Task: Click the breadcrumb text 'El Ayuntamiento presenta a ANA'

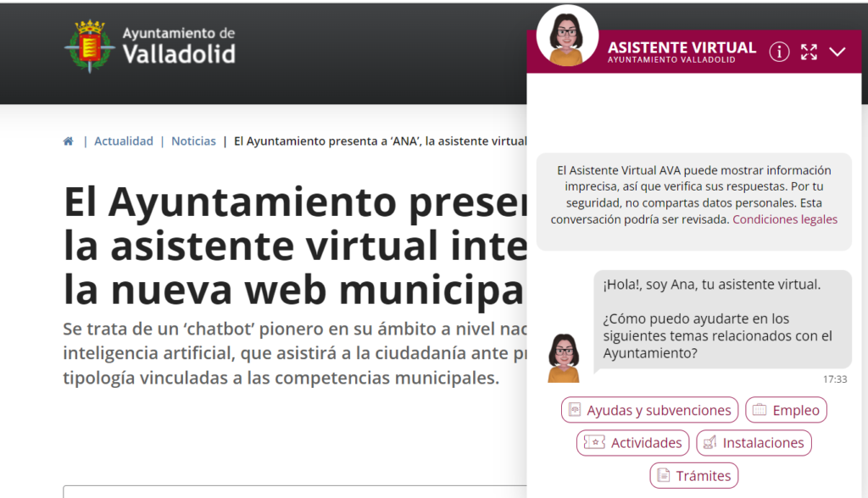Action: point(381,141)
